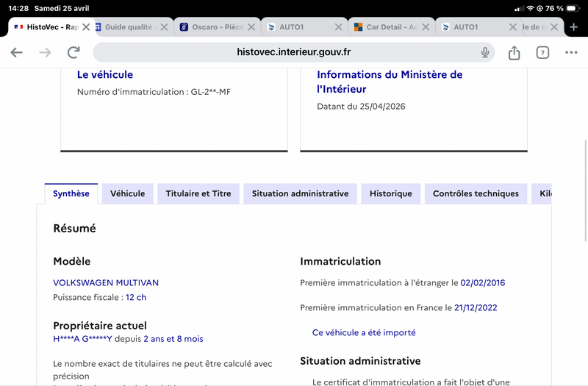Click the page vertical scrollbar
Image resolution: width=588 pixels, height=386 pixels.
(585, 190)
